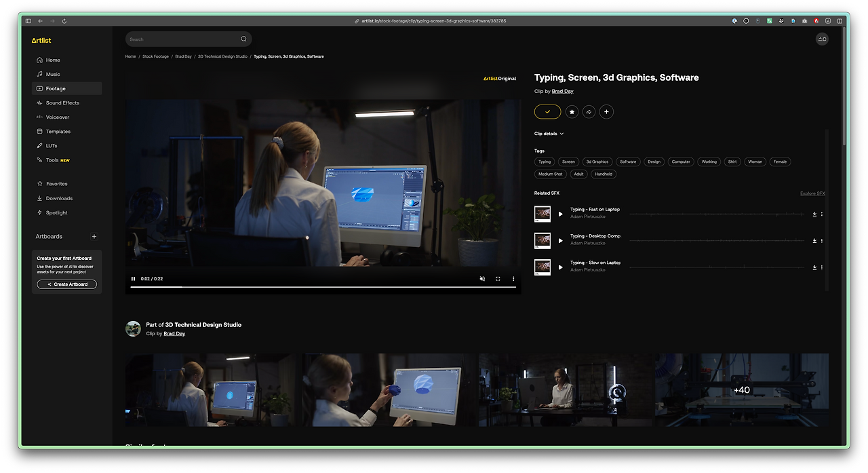Go to 3D Technical Design Studio breadcrumb
This screenshot has width=868, height=473.
coord(222,56)
